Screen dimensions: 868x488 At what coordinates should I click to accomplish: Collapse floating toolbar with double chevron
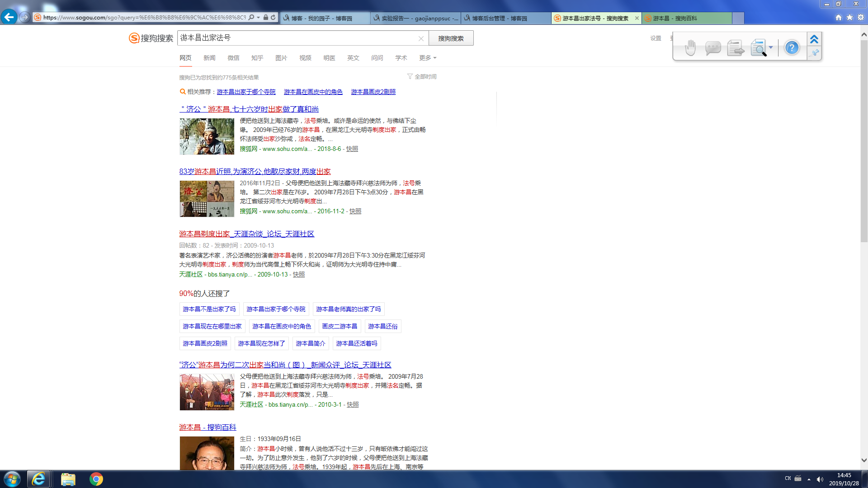click(x=814, y=39)
